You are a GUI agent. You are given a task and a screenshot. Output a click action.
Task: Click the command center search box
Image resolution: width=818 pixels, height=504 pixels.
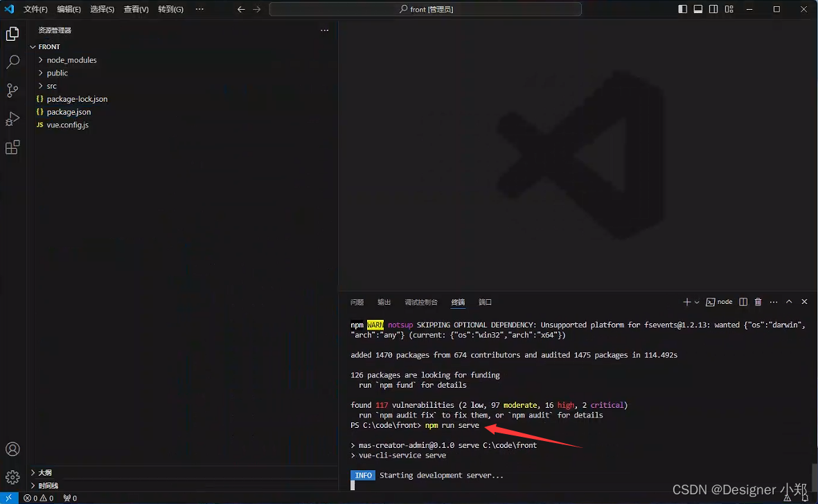[425, 9]
